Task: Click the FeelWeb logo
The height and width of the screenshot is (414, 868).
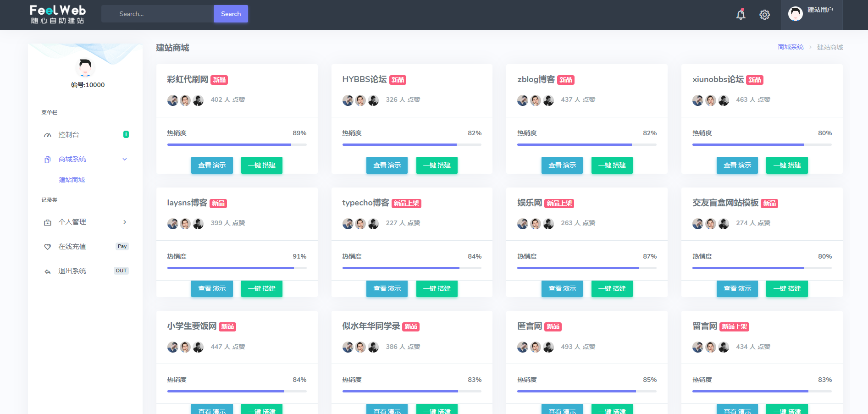Action: coord(58,14)
